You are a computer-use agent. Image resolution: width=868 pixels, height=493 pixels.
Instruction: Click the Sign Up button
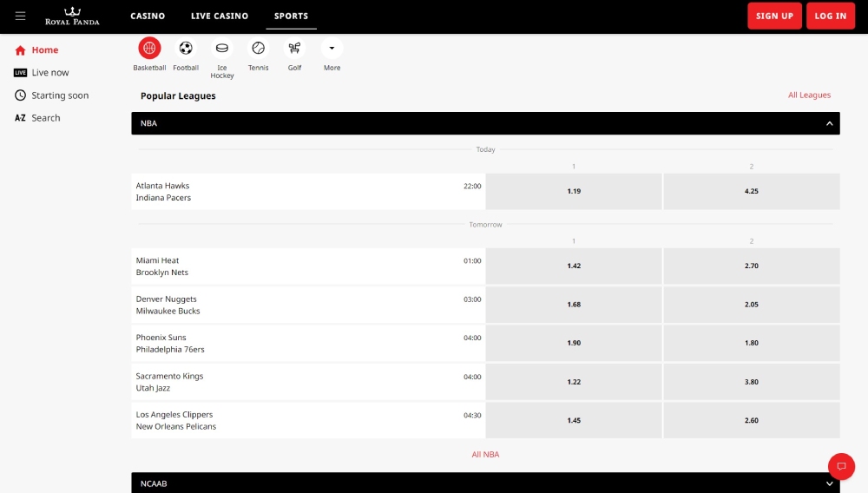pyautogui.click(x=774, y=16)
